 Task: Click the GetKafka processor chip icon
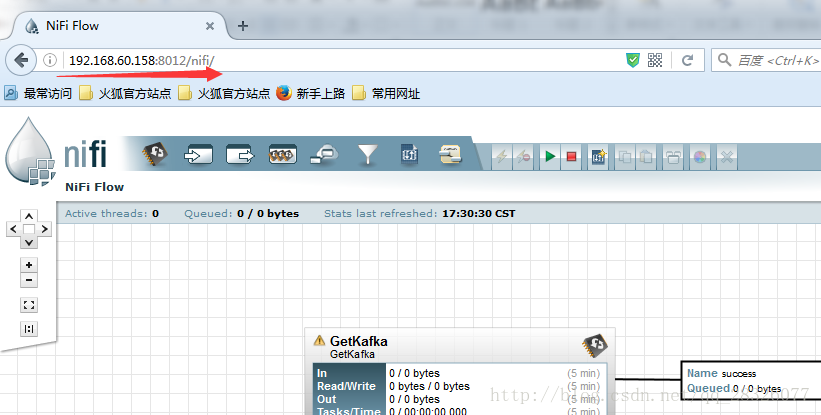[595, 345]
